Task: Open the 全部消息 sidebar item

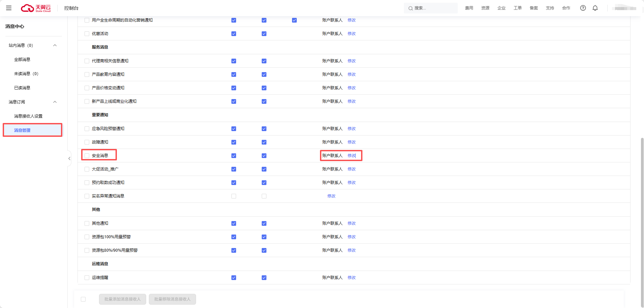Action: (x=22, y=60)
